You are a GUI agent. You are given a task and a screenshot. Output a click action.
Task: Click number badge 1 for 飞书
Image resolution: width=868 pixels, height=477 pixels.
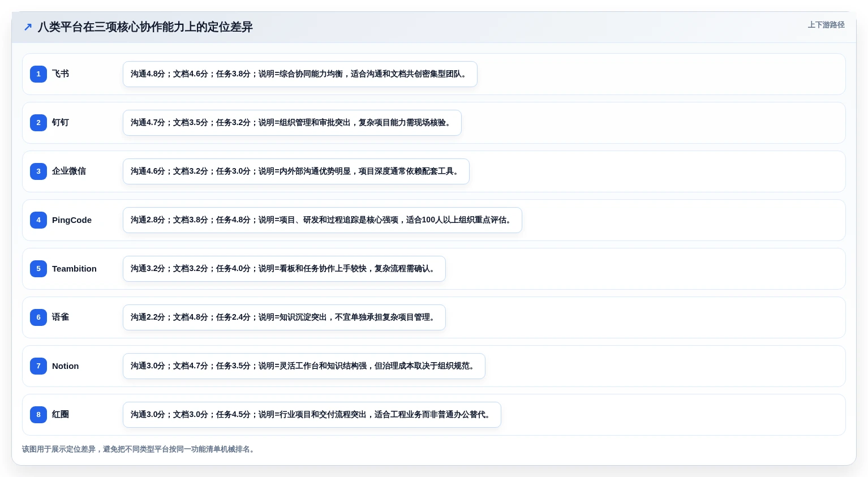click(38, 74)
